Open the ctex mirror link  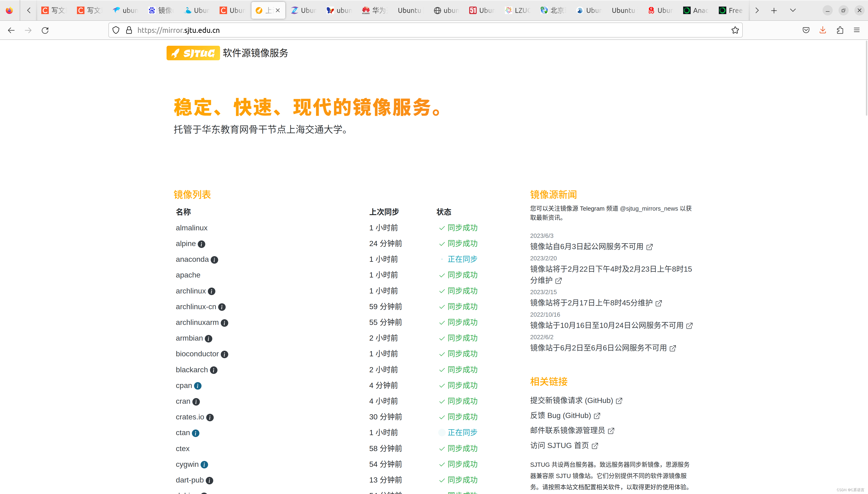[x=183, y=448]
